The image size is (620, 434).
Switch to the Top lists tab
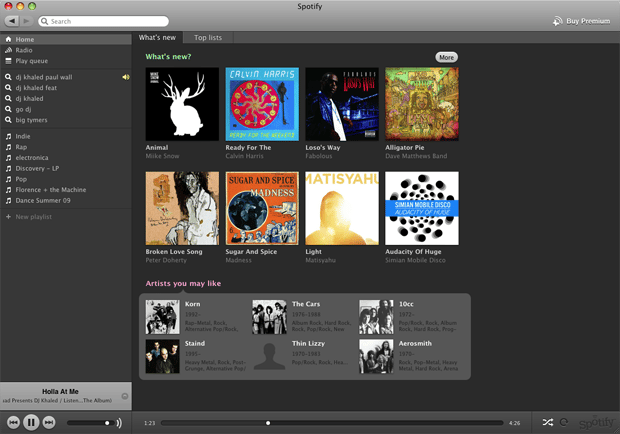(208, 38)
